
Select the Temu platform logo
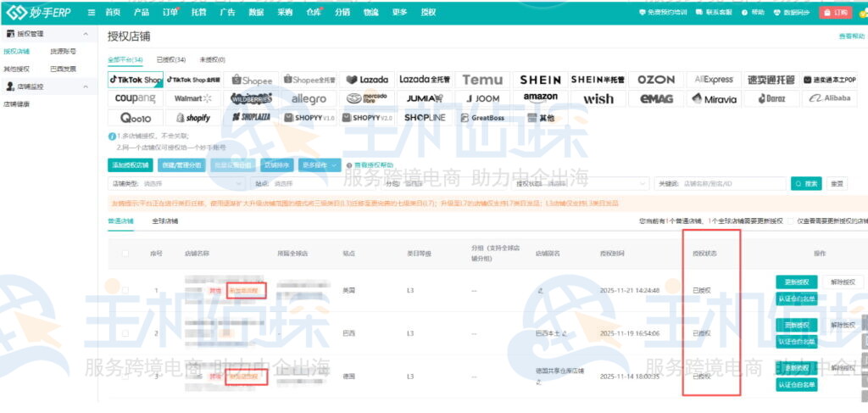pyautogui.click(x=482, y=80)
